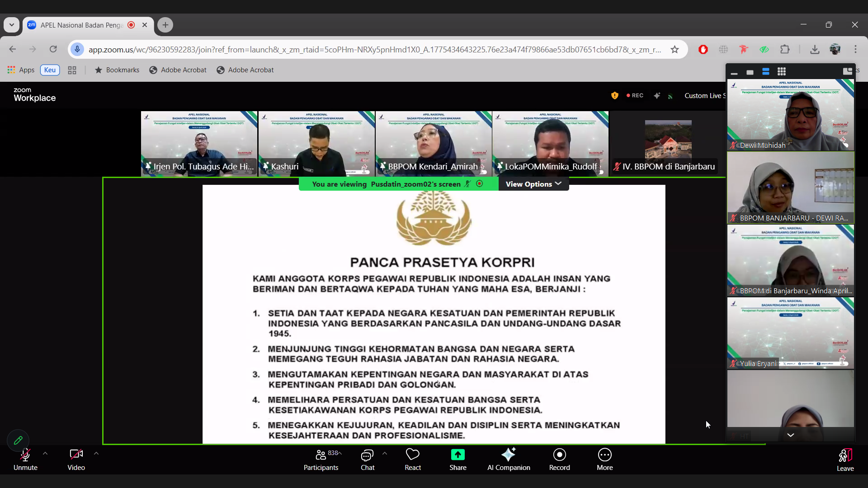
Task: Click the React heart icon
Action: point(412,455)
